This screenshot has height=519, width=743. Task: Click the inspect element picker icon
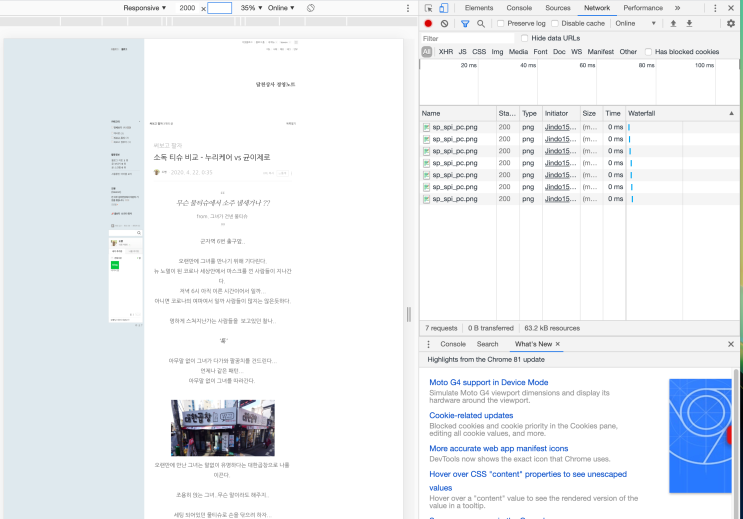pyautogui.click(x=428, y=8)
